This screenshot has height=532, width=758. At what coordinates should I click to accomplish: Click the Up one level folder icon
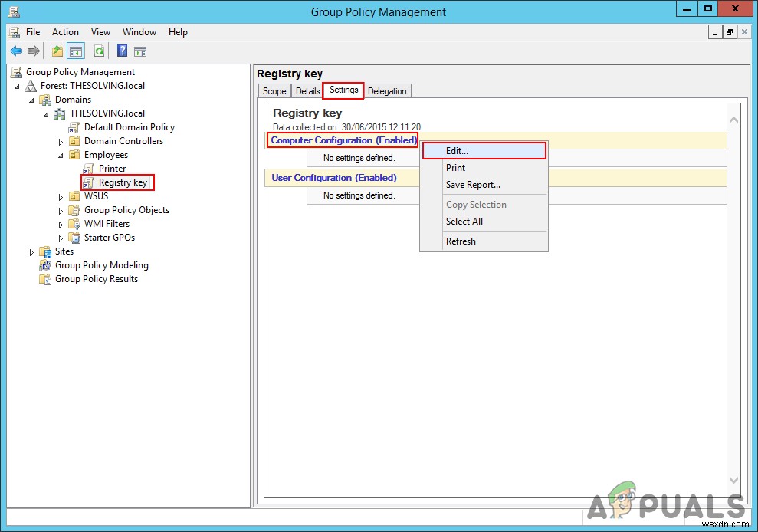coord(56,51)
